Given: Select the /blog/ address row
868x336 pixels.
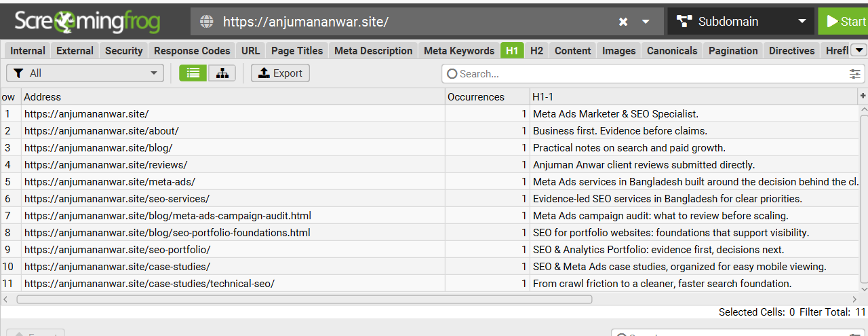Looking at the screenshot, I should click(233, 147).
